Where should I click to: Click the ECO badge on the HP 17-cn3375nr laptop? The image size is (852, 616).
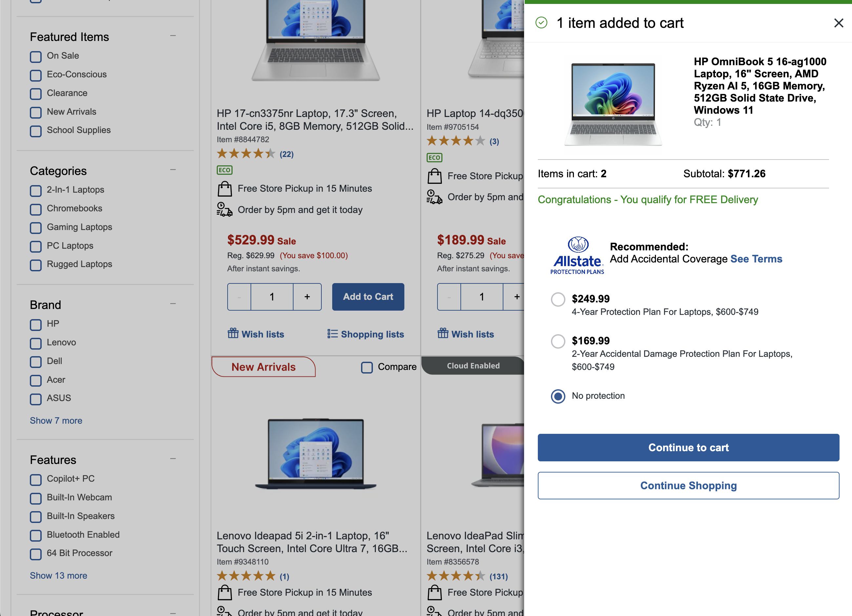click(224, 170)
